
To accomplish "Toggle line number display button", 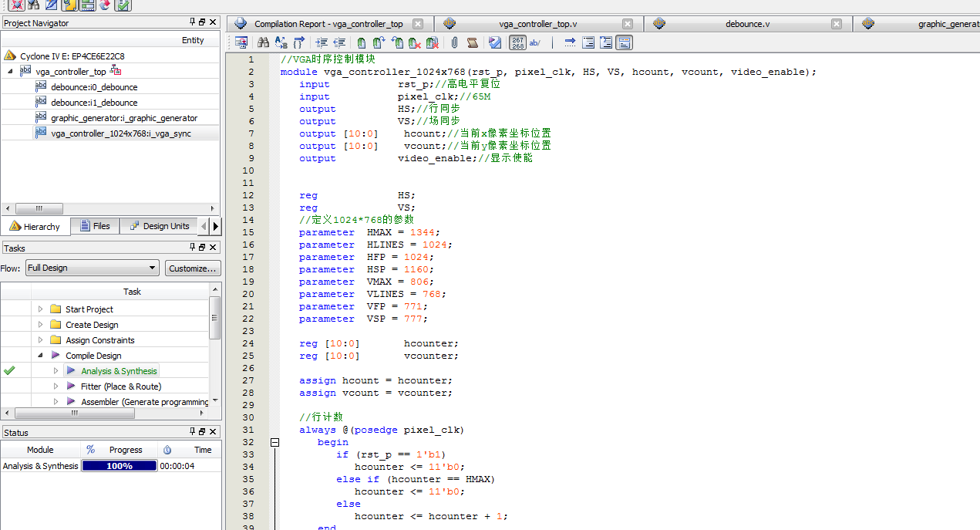I will point(518,42).
